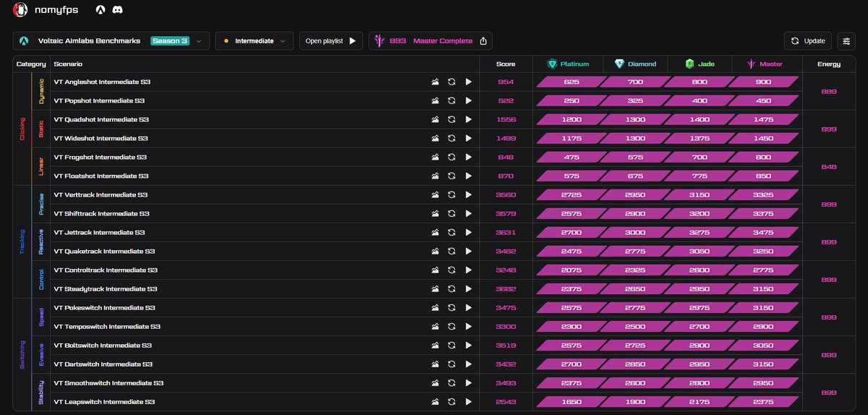Click the 1556 score for Quadshot
The height and width of the screenshot is (415, 868).
click(x=506, y=119)
